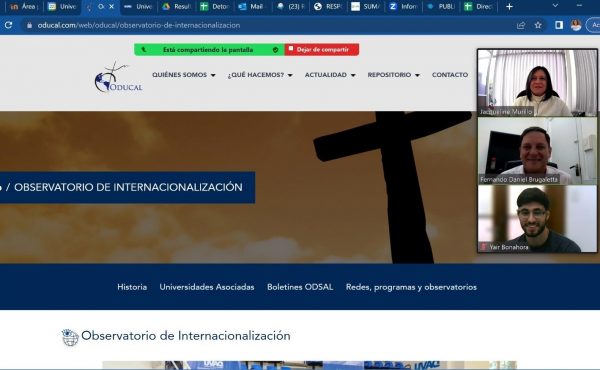This screenshot has width=600, height=370.
Task: Click the padlock site info icon
Action: point(29,25)
